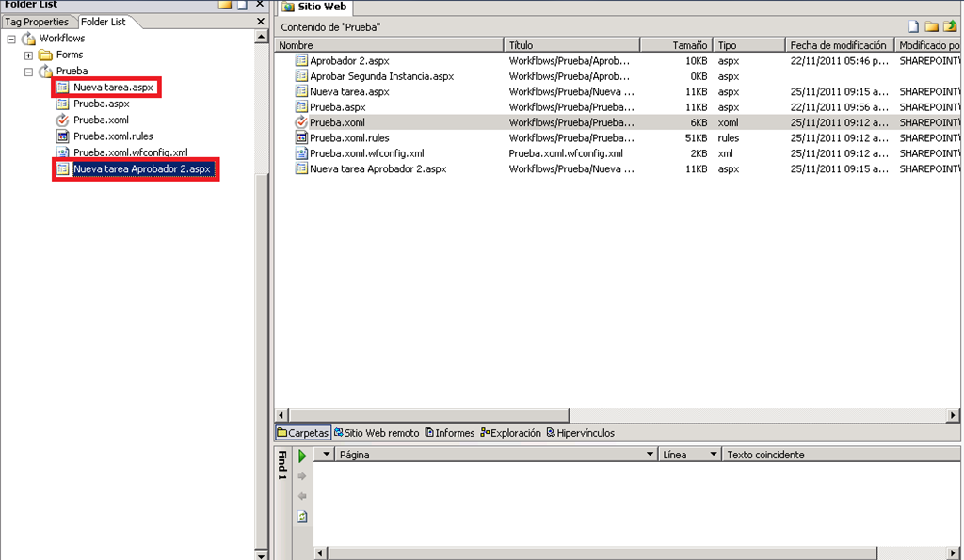Viewport: 964px width, 560px height.
Task: Click the file list left scroll arrow
Action: tap(281, 415)
